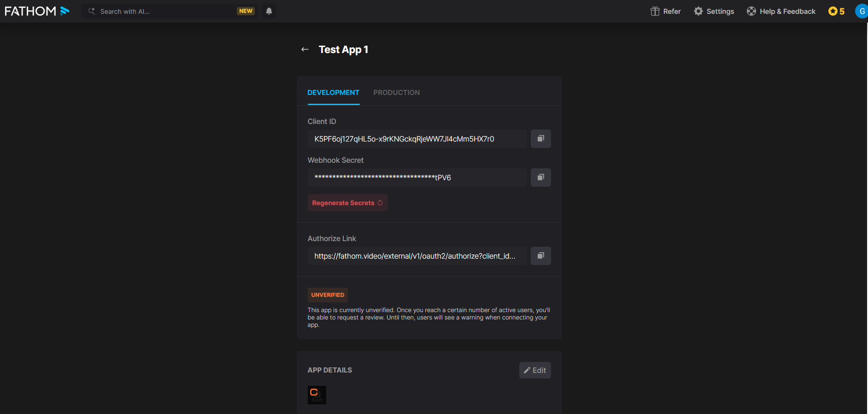The width and height of the screenshot is (868, 414).
Task: Click the APP DETAILS heading
Action: (330, 370)
